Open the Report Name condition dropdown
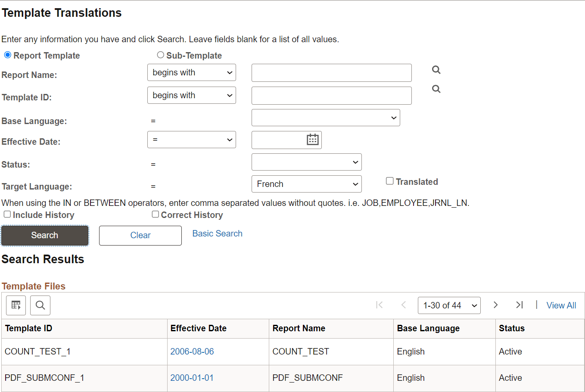Image resolution: width=585 pixels, height=392 pixels. 191,72
